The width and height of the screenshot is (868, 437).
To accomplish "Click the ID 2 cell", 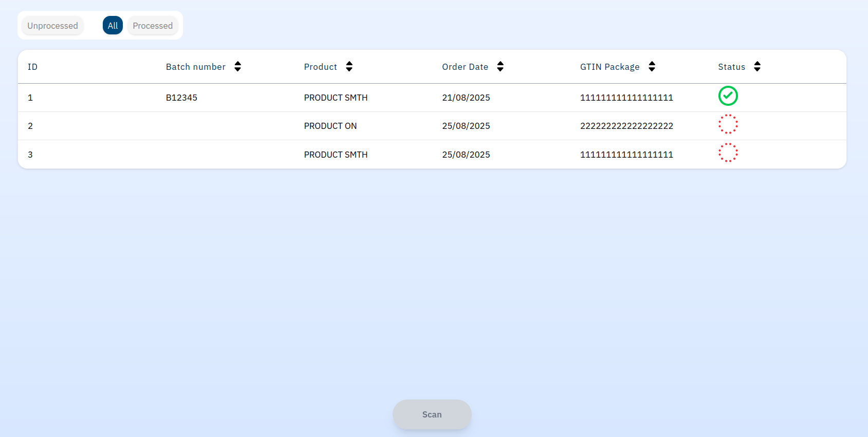I will pos(30,126).
